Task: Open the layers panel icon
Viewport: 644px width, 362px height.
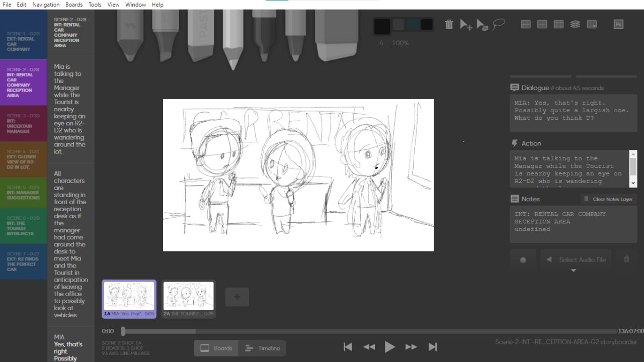Action: click(x=575, y=24)
